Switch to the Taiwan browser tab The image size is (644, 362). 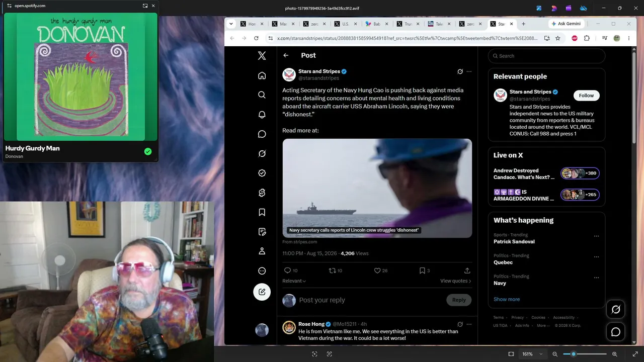click(440, 24)
